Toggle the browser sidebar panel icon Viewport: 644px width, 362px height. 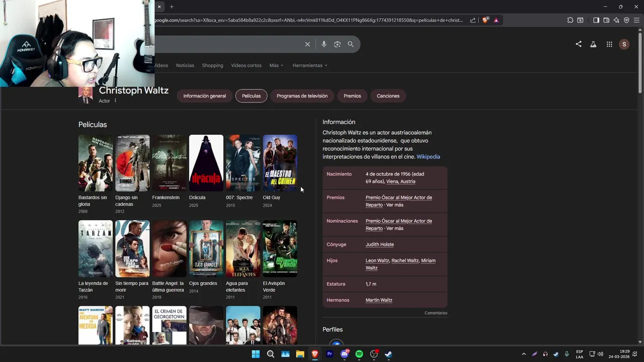coord(596,20)
